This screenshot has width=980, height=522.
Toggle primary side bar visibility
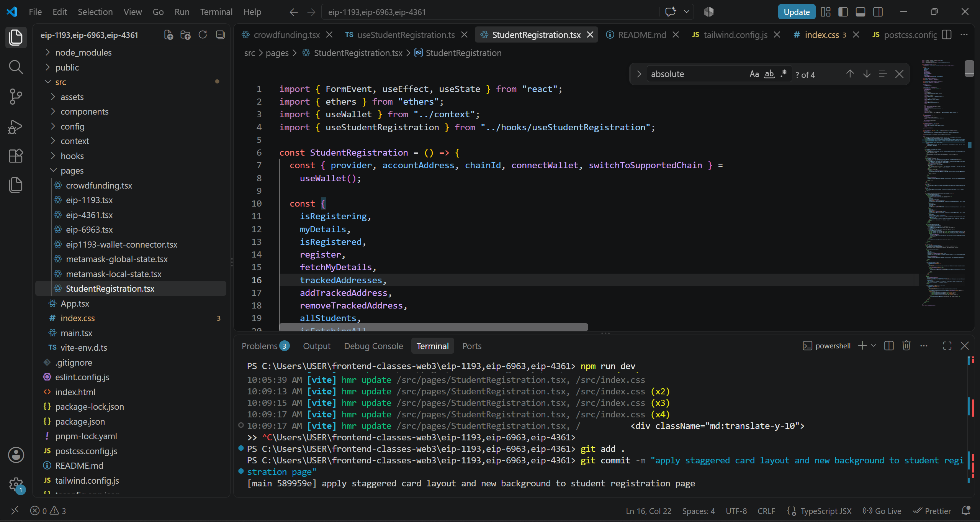(843, 12)
